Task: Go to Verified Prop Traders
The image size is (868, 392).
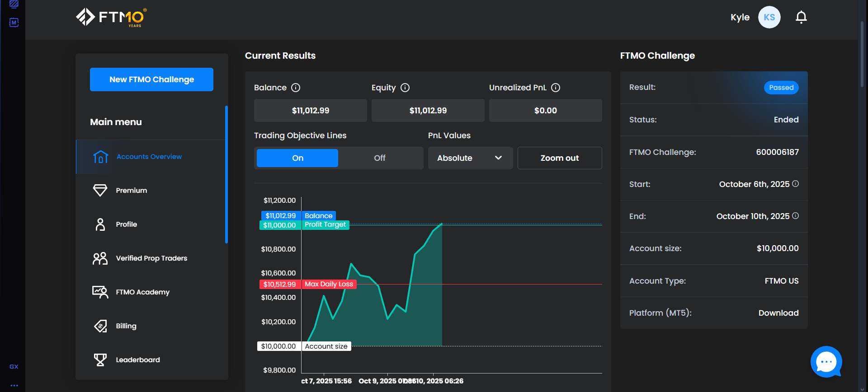Action: pyautogui.click(x=151, y=258)
